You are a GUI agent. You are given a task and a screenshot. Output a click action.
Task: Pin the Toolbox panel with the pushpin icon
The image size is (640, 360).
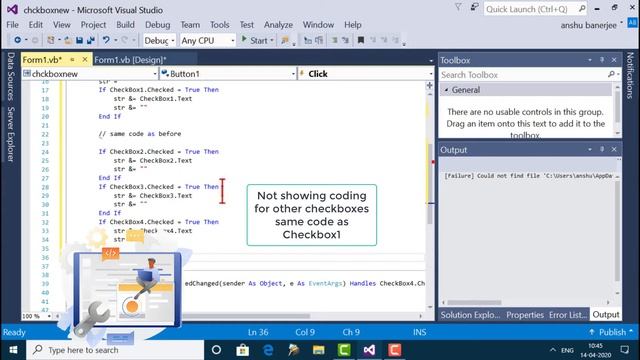(x=602, y=60)
